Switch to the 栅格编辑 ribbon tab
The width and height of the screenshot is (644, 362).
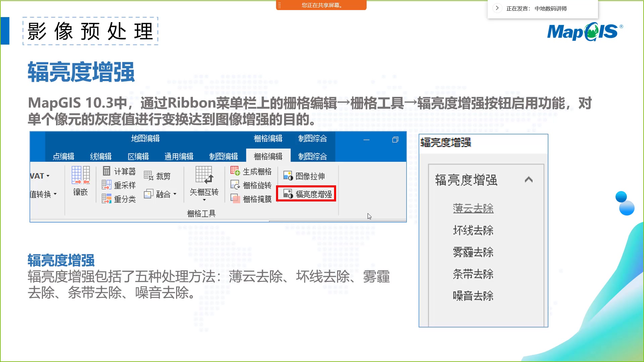coord(268,156)
